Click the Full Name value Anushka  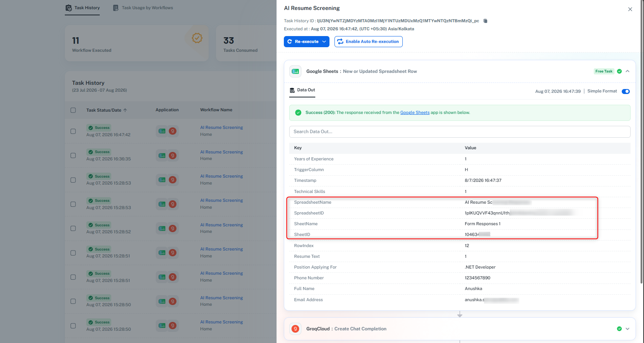pyautogui.click(x=473, y=289)
